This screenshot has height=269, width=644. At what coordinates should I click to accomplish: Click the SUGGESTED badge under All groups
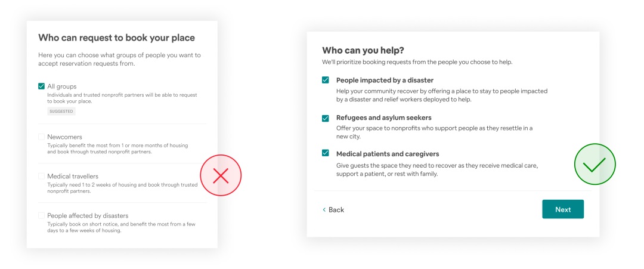[x=61, y=112]
